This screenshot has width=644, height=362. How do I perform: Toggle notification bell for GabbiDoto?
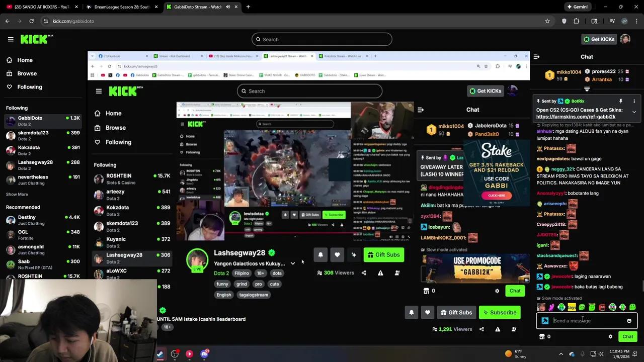click(412, 313)
